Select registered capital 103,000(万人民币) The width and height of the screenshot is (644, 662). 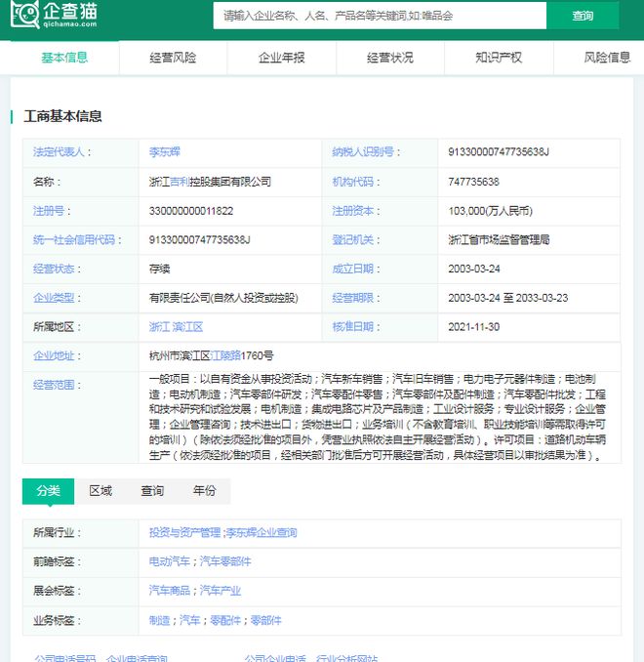tap(491, 211)
